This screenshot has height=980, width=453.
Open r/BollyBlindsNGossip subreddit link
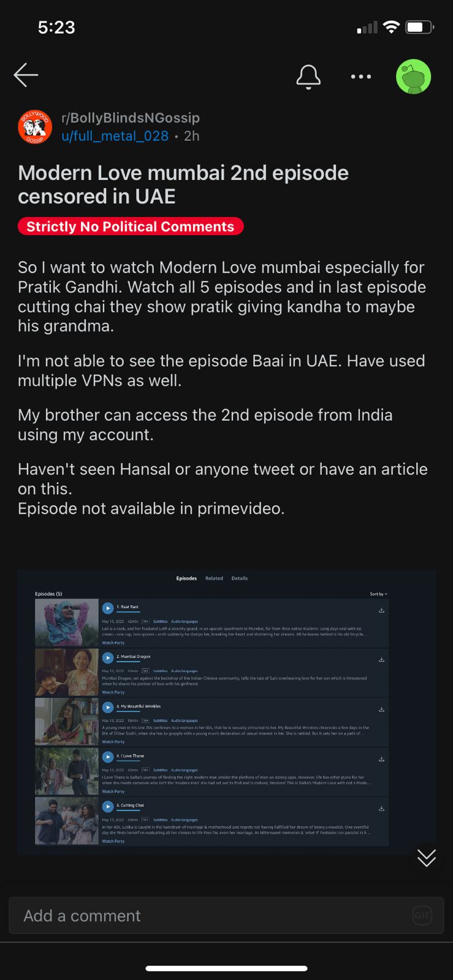[x=131, y=118]
